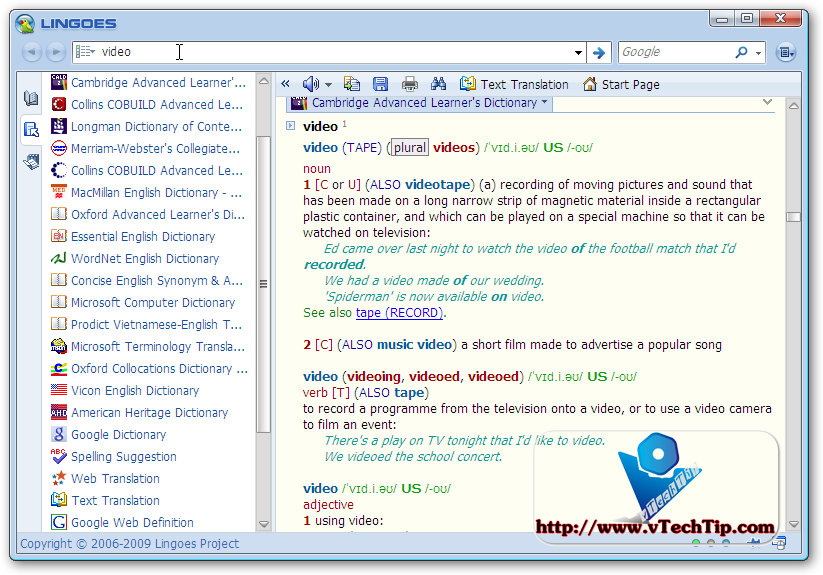
Task: Click the dictionary list scrollbar thumb
Action: coord(263,284)
